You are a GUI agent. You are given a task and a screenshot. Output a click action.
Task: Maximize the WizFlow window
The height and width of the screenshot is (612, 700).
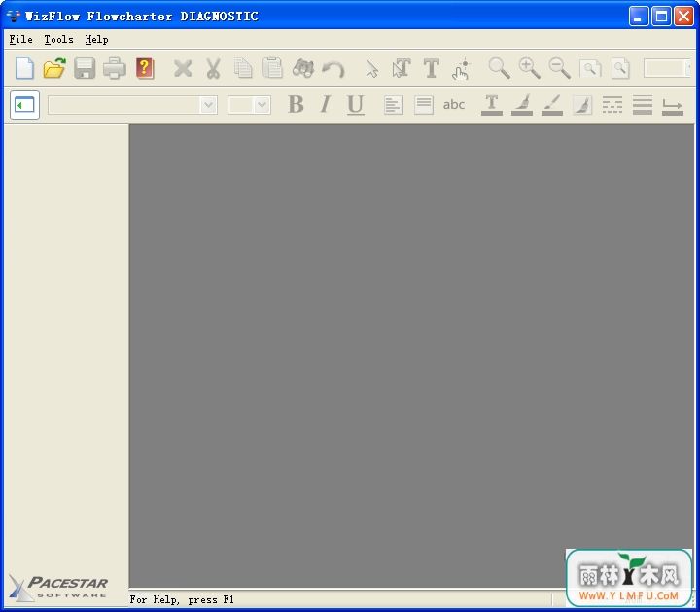(x=661, y=17)
